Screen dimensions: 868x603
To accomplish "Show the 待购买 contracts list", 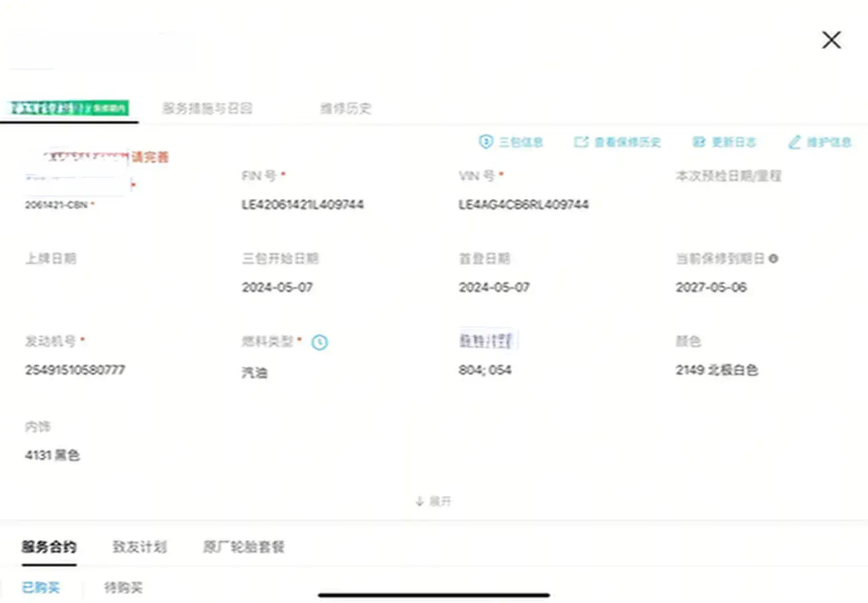I will (x=123, y=587).
